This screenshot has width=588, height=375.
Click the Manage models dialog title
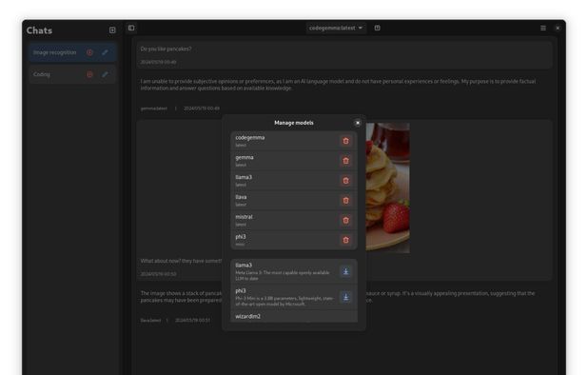pyautogui.click(x=294, y=123)
